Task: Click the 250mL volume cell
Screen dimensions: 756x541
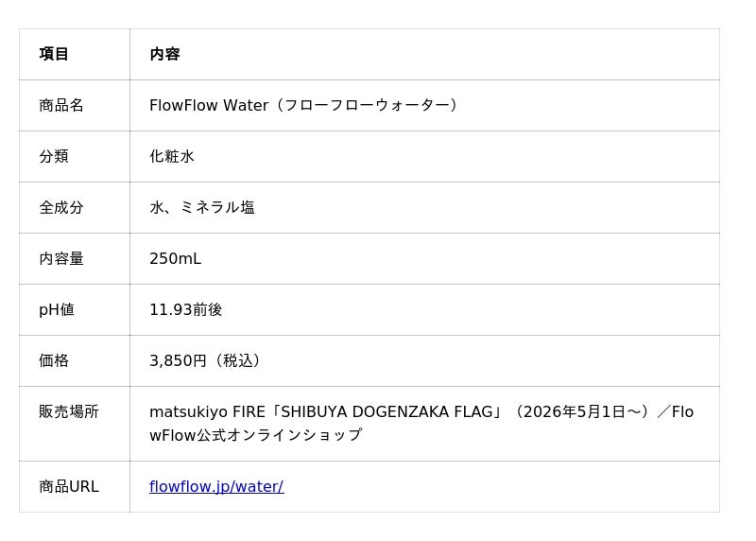Action: [x=175, y=259]
